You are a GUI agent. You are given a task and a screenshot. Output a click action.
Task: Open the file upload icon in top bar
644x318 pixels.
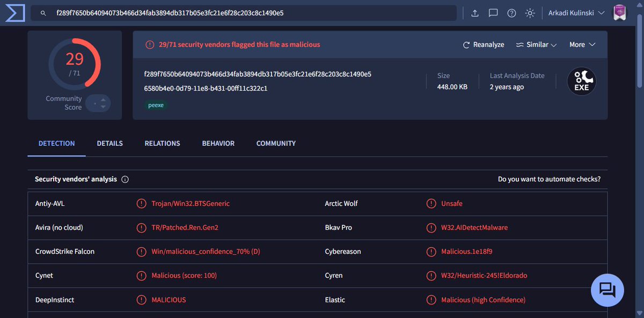click(x=474, y=13)
